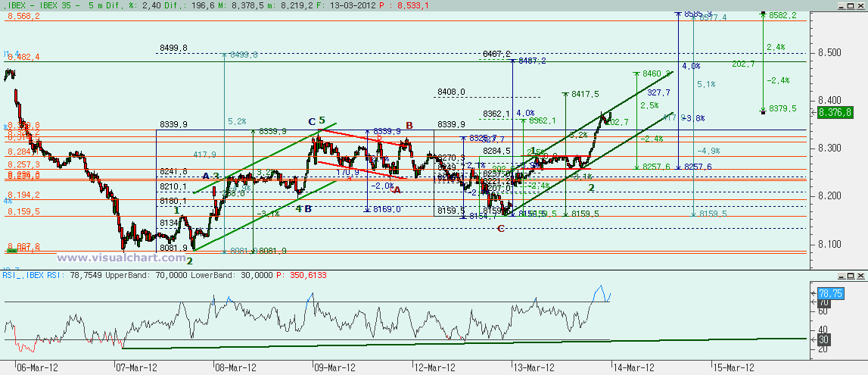
Task: Click the 8284,5 level label
Action: tap(496, 151)
